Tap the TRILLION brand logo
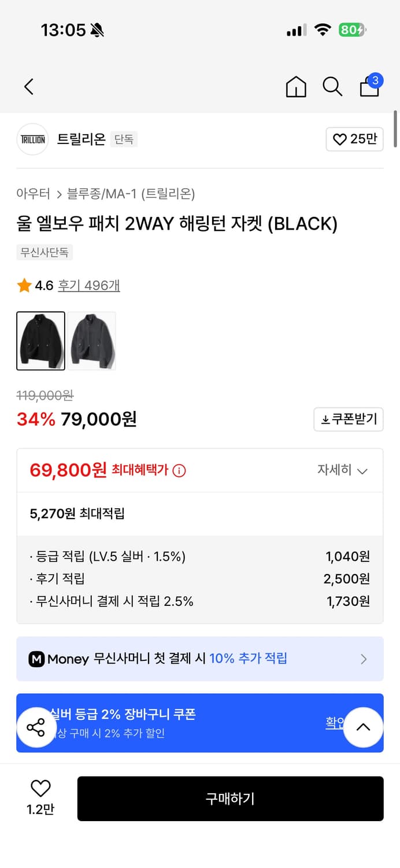Screen dimensions: 400x868 coord(32,139)
